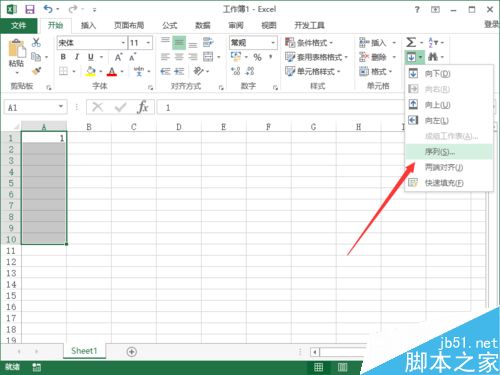Center cell text horizontally
Screen dimensions: 500x375
coord(179,57)
